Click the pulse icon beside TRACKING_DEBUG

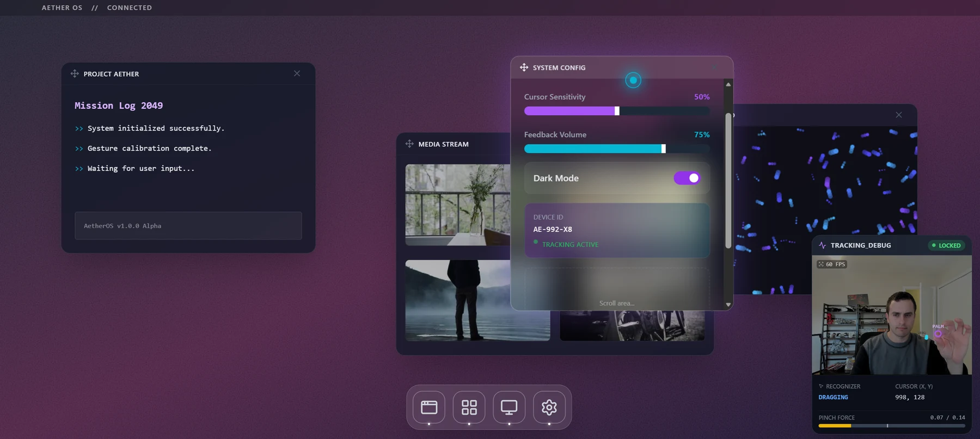coord(822,245)
